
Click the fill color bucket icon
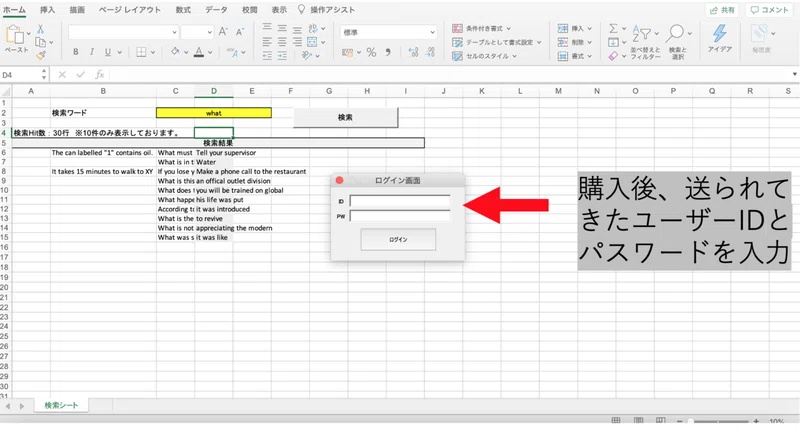pyautogui.click(x=175, y=52)
